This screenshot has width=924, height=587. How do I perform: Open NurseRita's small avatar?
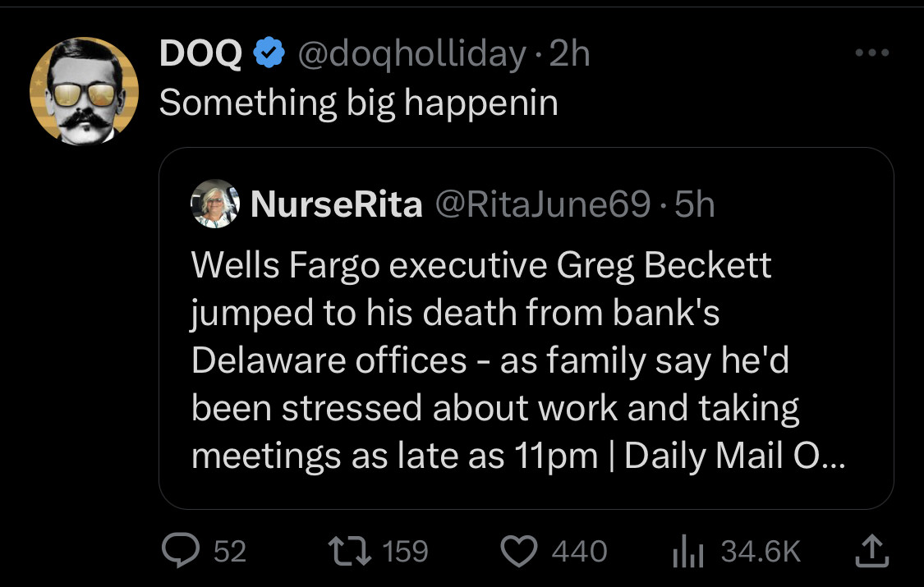[x=213, y=204]
